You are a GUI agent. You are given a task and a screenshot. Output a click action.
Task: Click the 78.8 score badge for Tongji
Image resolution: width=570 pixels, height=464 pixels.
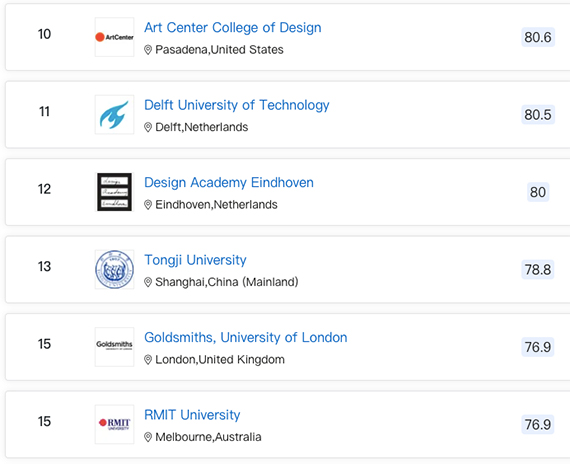pyautogui.click(x=538, y=269)
